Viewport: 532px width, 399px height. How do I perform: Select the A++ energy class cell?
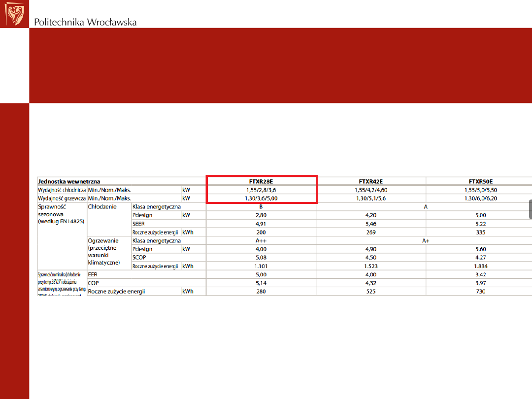[x=261, y=240]
